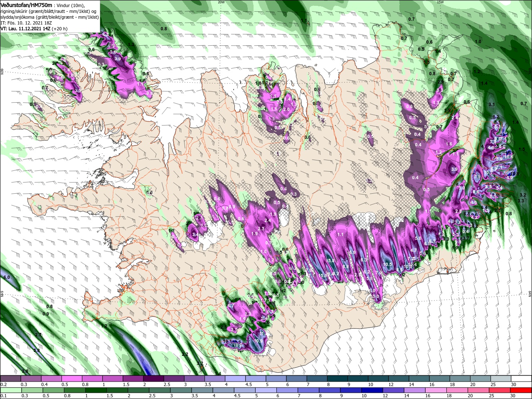The height and width of the screenshot is (399, 532).
Task: Click the 6.0 value off the west coast
Action: click(6, 277)
